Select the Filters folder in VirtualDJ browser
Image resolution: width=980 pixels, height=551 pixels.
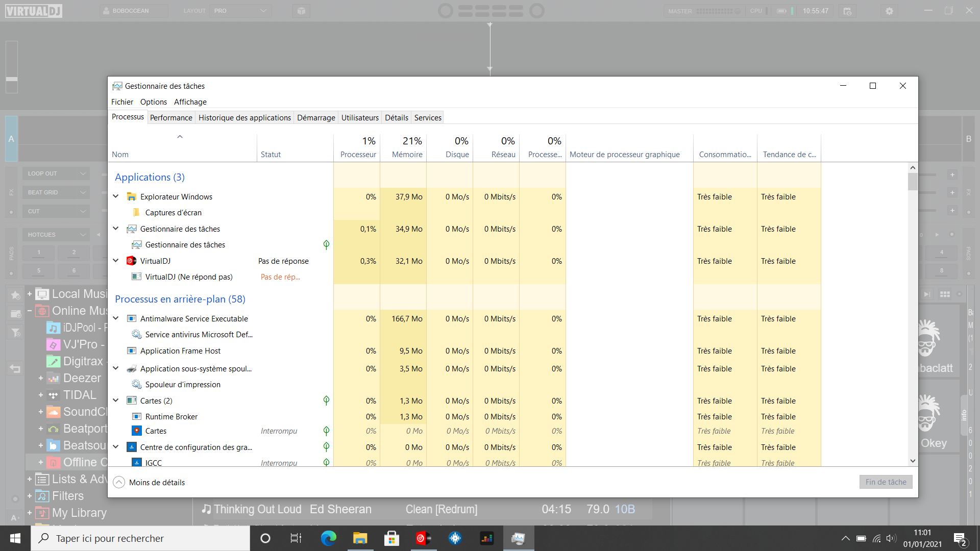(67, 496)
